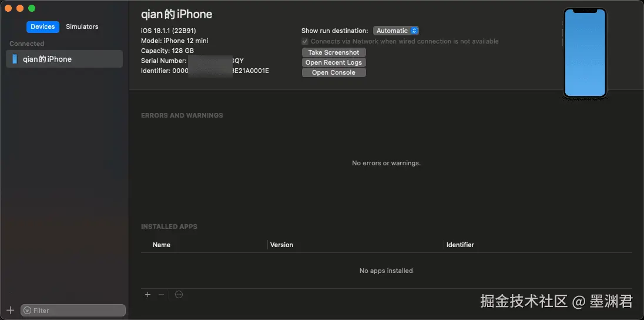Click the No apps installed message
Screen dimensions: 644x320
[386, 271]
